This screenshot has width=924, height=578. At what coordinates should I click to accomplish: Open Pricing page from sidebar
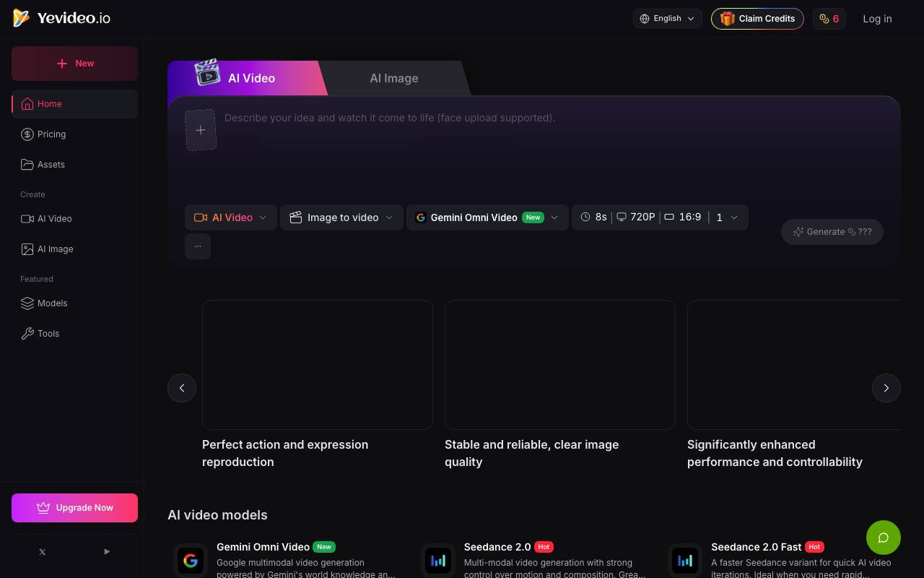pyautogui.click(x=75, y=134)
